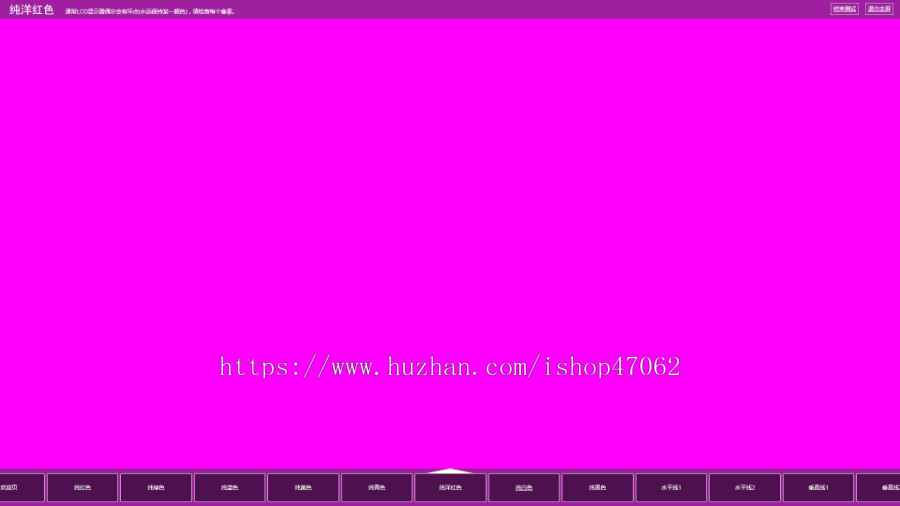Open the 水平线2 test tab

point(744,488)
